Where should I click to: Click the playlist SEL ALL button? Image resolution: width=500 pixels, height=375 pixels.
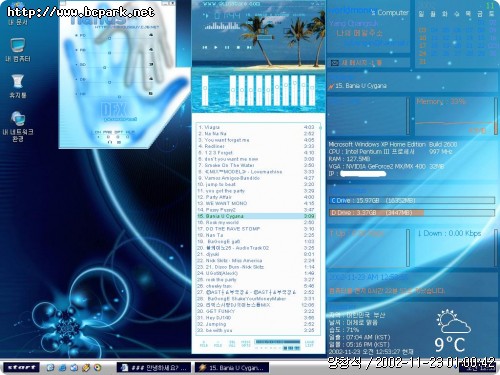(232, 344)
